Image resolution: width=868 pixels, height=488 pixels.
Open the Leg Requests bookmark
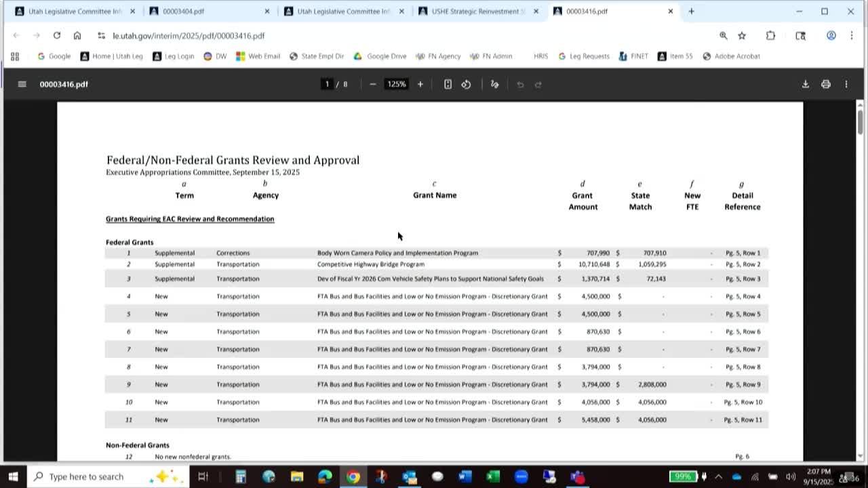[583, 56]
